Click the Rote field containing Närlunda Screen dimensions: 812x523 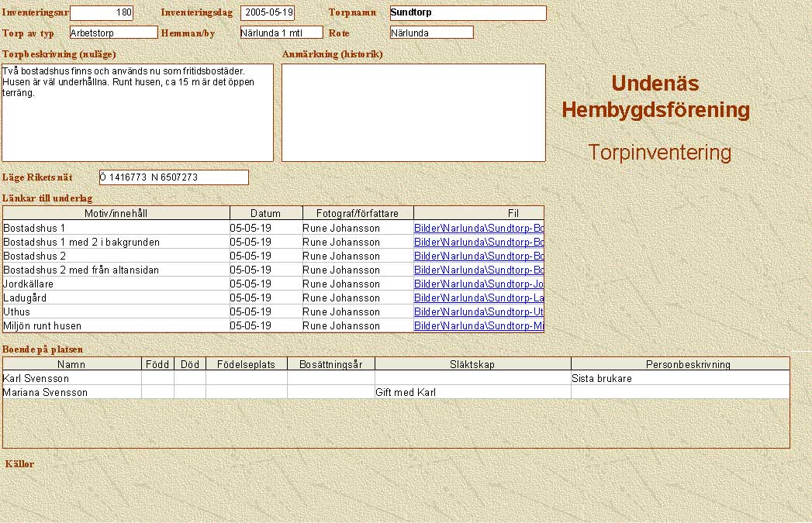(431, 33)
